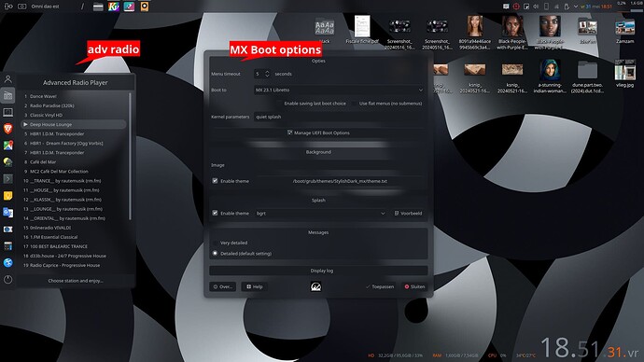
Task: Select 0nlineradio VIVALDI station
Action: point(74,228)
